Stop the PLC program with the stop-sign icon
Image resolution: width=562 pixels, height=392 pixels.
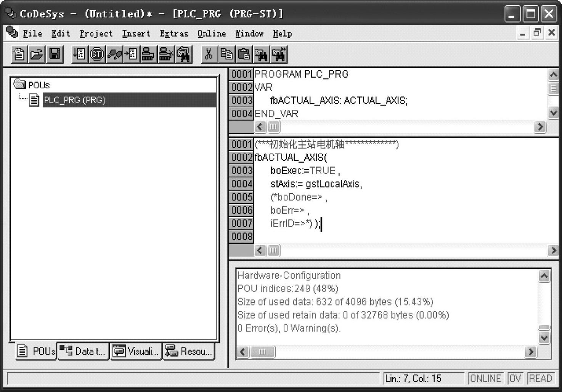point(97,54)
